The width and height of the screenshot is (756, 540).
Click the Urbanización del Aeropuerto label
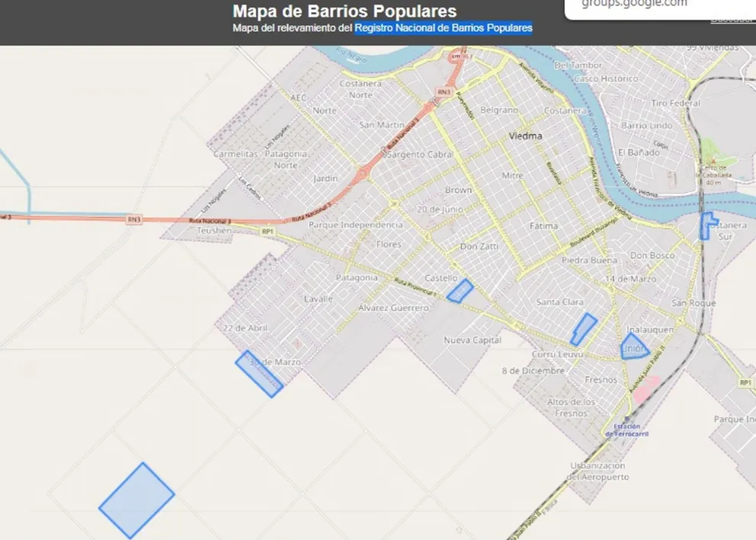597,471
